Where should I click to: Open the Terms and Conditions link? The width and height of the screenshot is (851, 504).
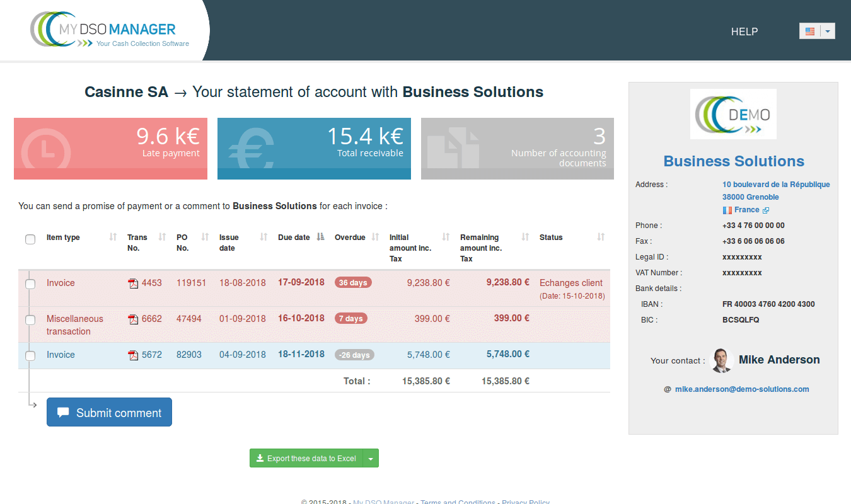click(x=458, y=501)
